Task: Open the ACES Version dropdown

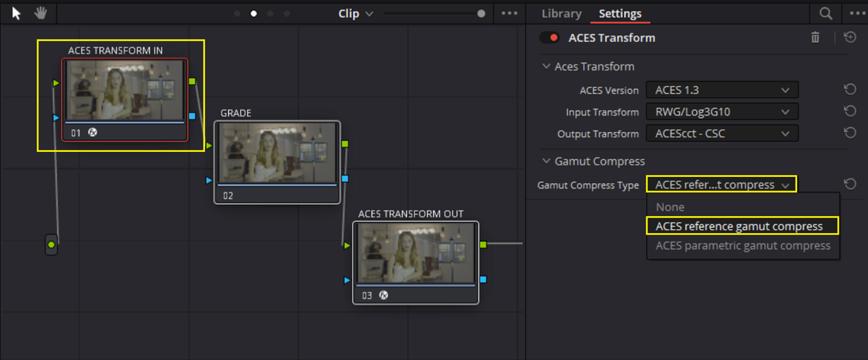Action: coord(722,89)
